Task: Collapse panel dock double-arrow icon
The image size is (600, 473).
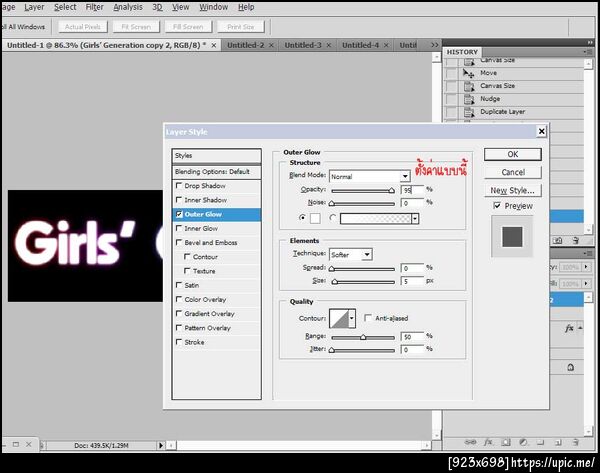Action: [590, 42]
